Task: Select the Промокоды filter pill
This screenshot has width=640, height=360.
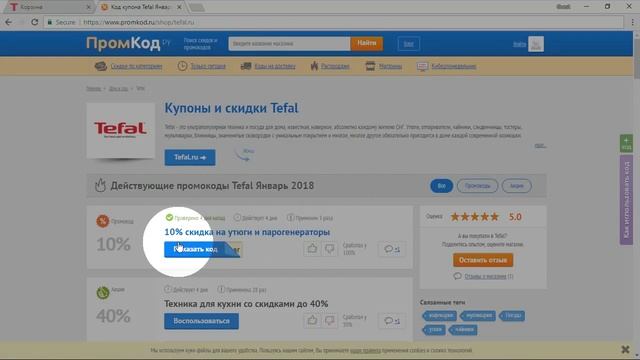Action: (x=477, y=186)
